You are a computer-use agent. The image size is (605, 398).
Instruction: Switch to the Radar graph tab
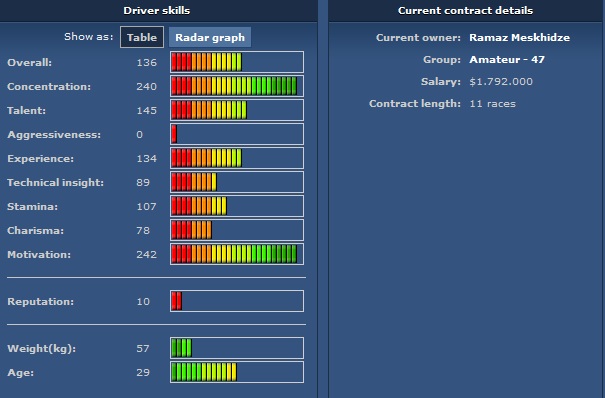pos(210,37)
